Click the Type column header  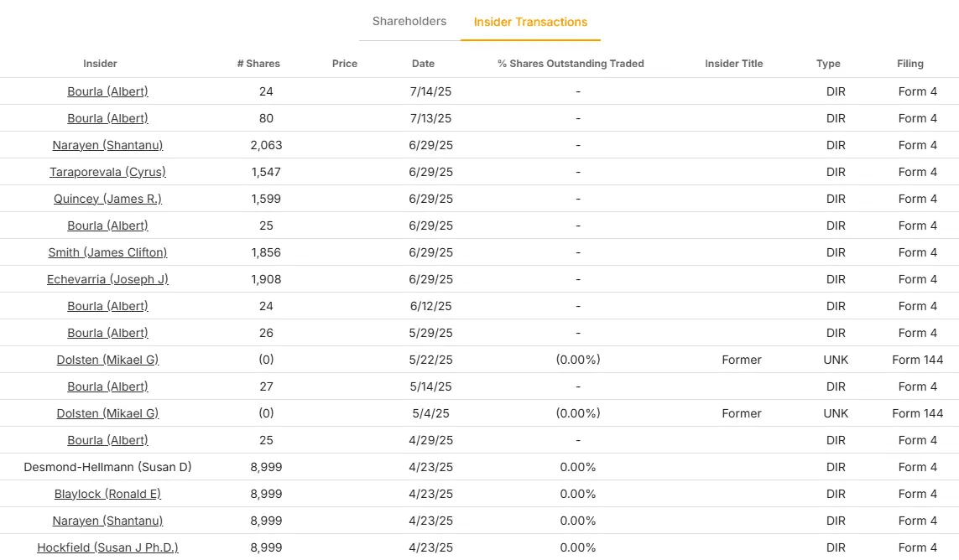(828, 64)
